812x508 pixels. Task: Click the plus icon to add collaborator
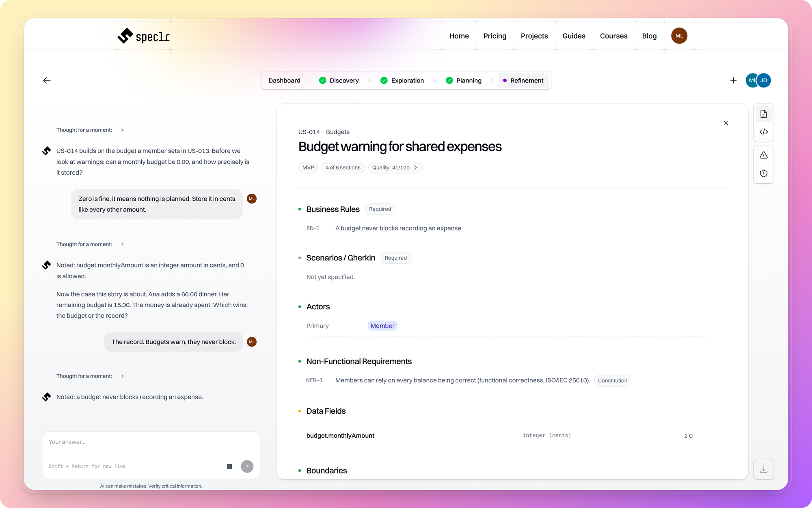733,80
